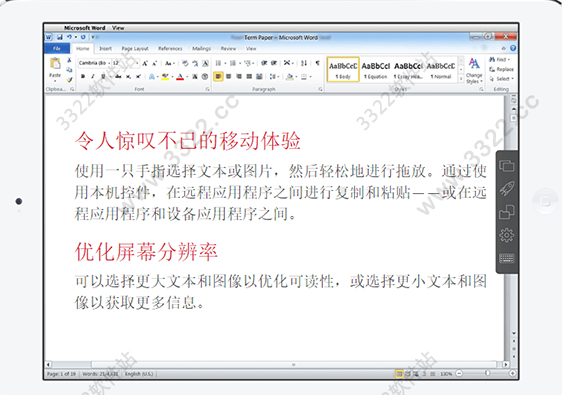Switch to the Insert ribbon tab

click(105, 48)
